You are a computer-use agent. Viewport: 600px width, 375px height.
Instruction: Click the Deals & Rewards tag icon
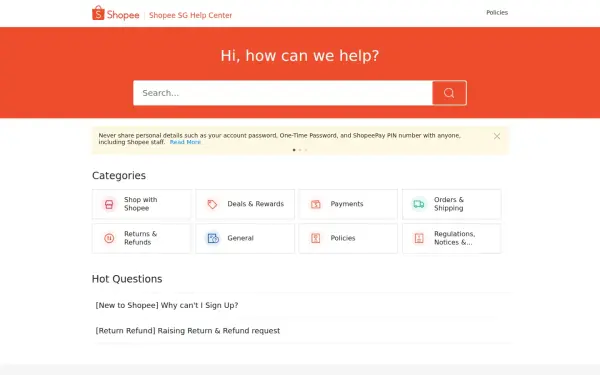click(x=212, y=204)
